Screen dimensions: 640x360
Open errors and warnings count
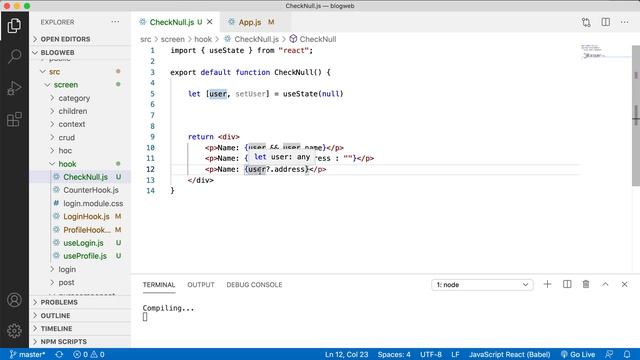pyautogui.click(x=89, y=354)
